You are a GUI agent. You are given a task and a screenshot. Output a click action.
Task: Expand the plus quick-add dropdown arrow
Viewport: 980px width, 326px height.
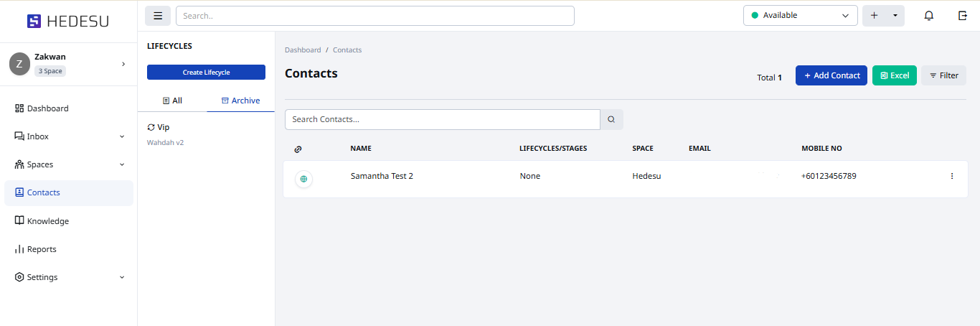(895, 16)
